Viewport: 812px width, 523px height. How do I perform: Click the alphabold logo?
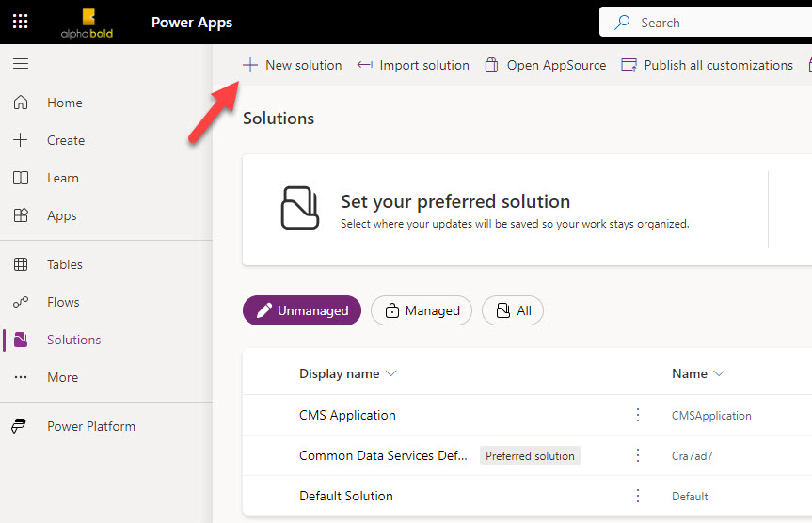click(x=87, y=24)
